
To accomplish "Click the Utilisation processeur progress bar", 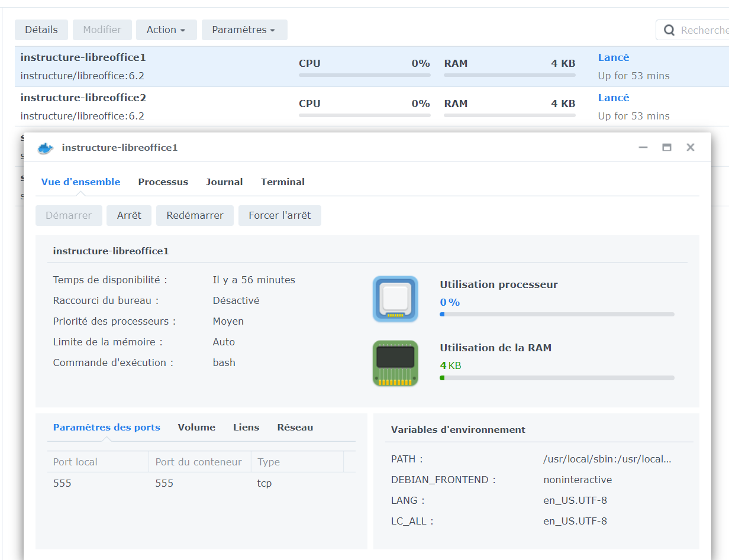I will click(557, 315).
